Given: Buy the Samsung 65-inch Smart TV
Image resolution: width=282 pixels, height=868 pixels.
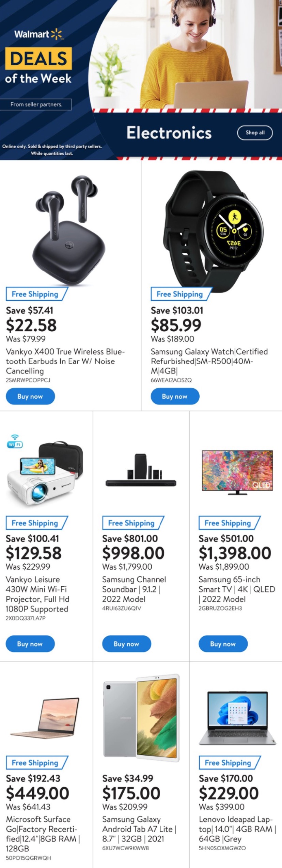Looking at the screenshot, I should click(x=223, y=644).
